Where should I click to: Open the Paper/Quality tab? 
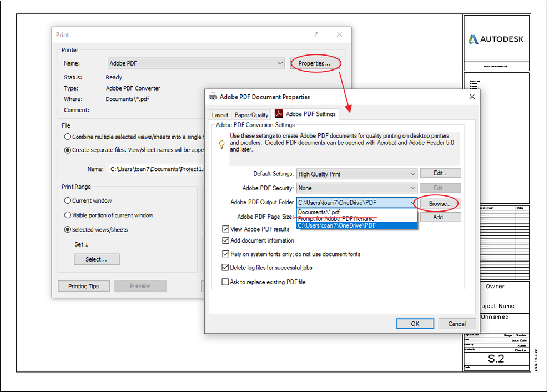251,115
